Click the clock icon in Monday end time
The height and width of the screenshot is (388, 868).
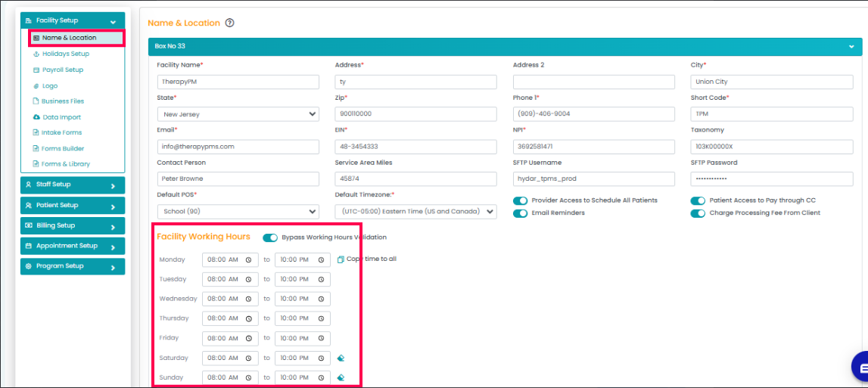pyautogui.click(x=321, y=259)
